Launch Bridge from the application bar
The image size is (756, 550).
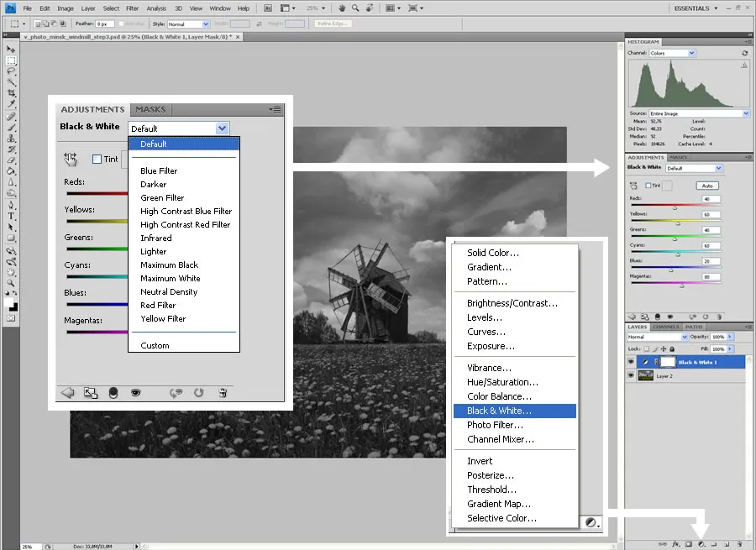coord(268,8)
